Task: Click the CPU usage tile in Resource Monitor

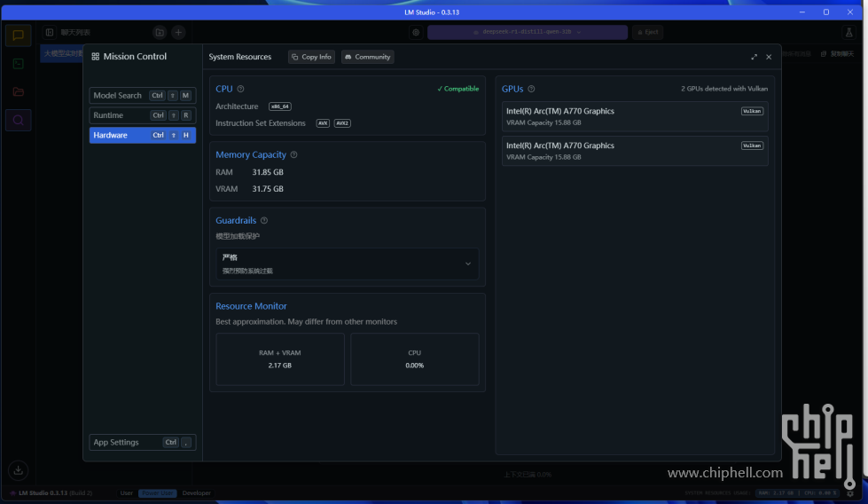Action: [x=415, y=358]
